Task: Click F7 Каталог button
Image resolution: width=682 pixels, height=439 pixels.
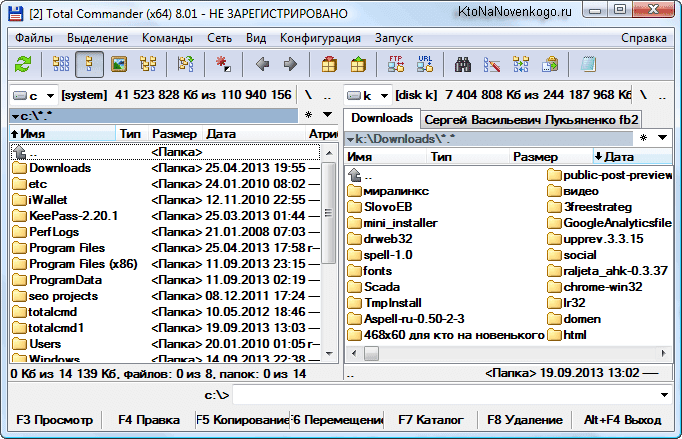Action: [x=431, y=420]
